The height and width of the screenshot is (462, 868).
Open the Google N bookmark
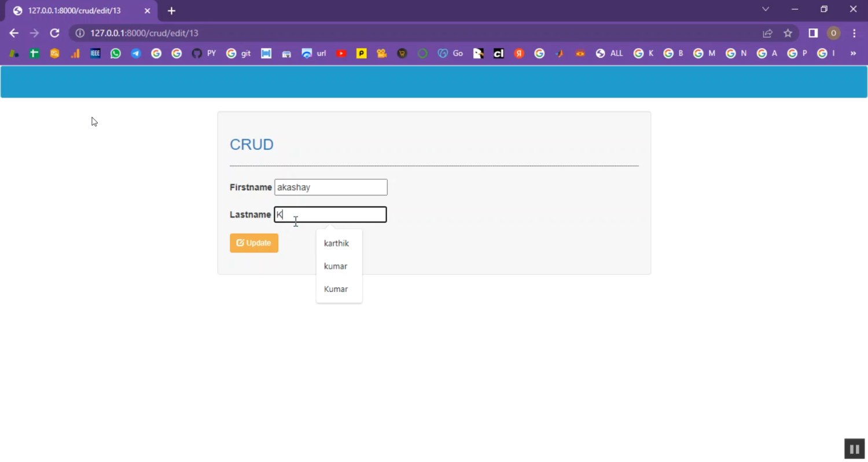736,53
